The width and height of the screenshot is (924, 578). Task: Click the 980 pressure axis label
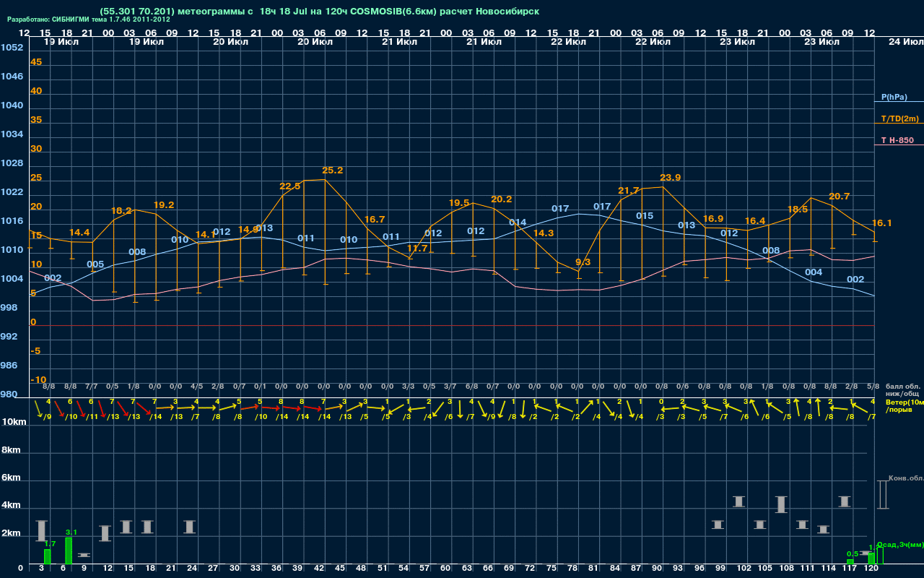click(x=9, y=394)
